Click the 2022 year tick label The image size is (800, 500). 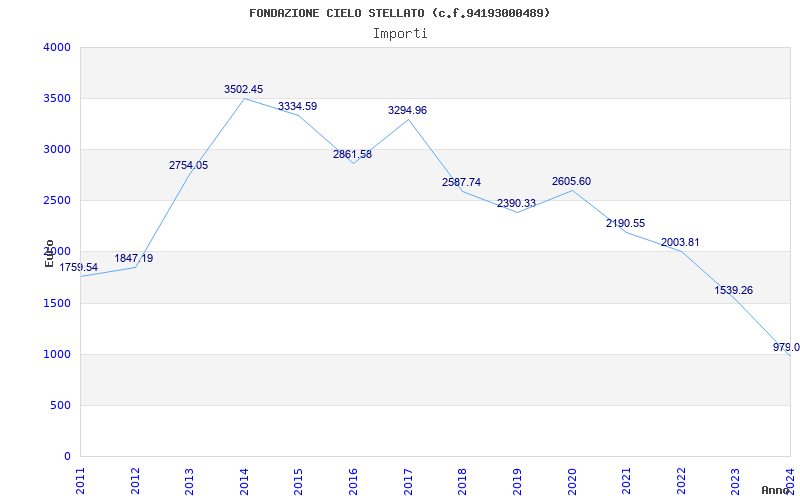coord(681,478)
